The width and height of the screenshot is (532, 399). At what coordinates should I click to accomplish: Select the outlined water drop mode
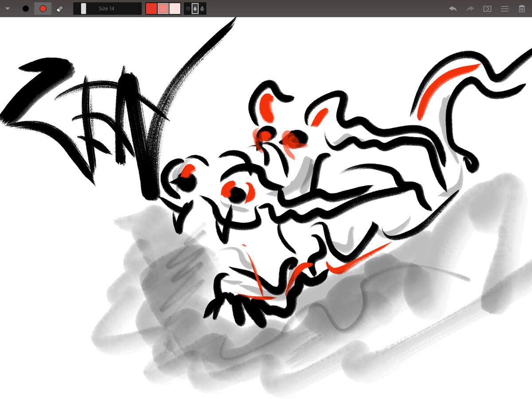pos(202,8)
